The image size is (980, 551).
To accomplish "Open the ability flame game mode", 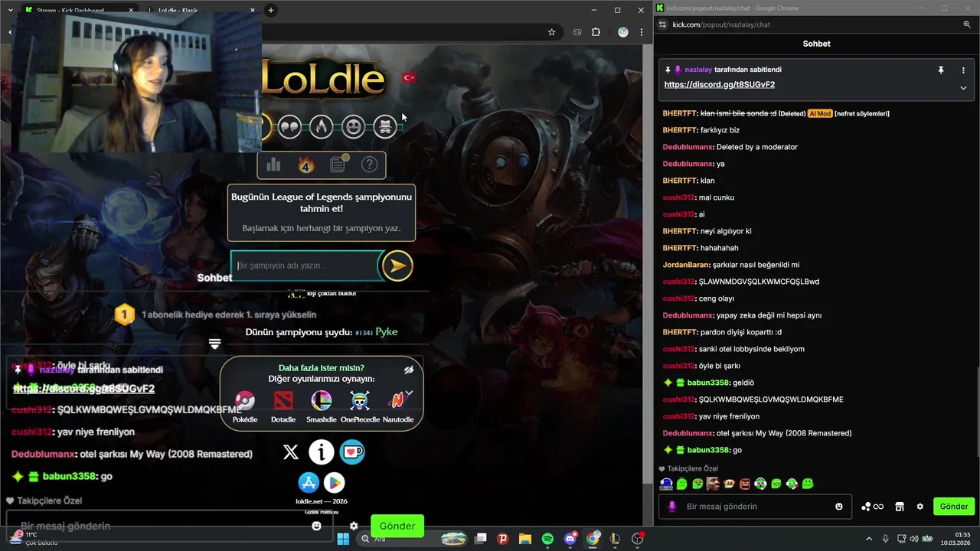I will click(x=322, y=126).
